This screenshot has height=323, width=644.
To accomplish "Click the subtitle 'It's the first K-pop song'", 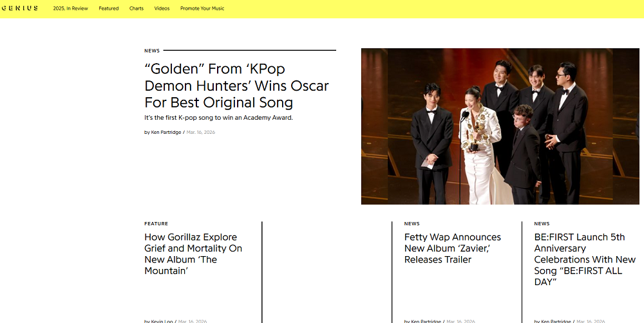I will pyautogui.click(x=218, y=117).
